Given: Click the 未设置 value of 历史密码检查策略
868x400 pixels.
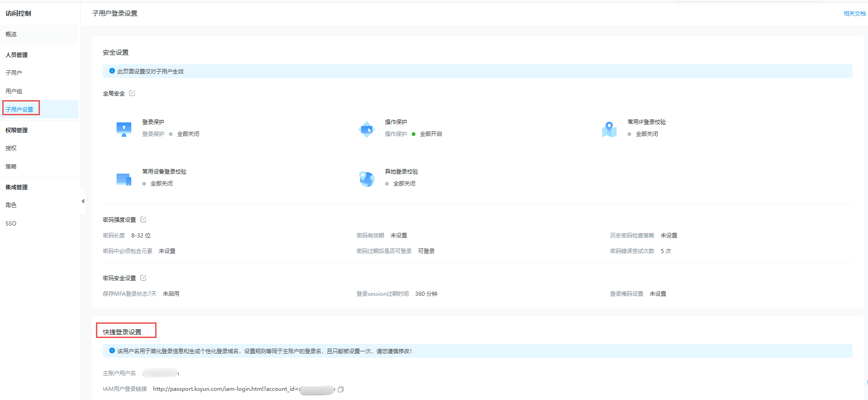Looking at the screenshot, I should click(x=669, y=236).
